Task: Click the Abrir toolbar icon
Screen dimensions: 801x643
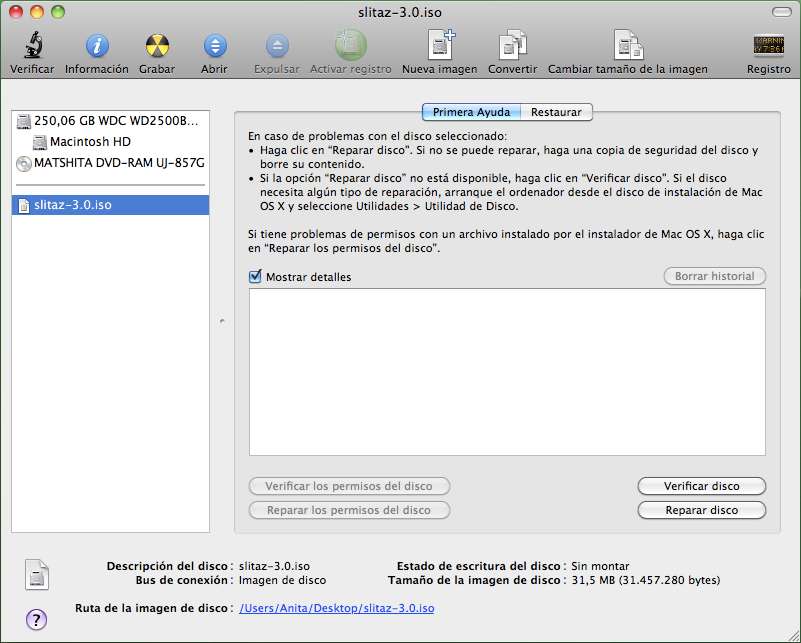Action: click(x=215, y=45)
